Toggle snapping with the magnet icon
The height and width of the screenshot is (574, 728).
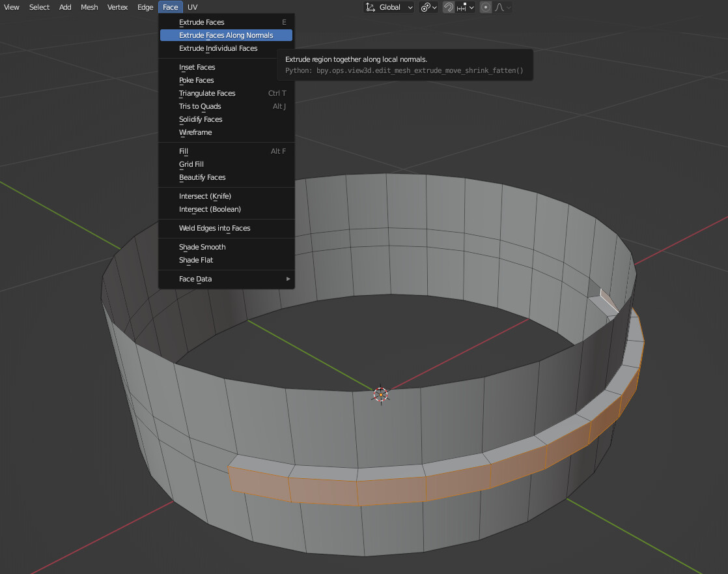449,7
